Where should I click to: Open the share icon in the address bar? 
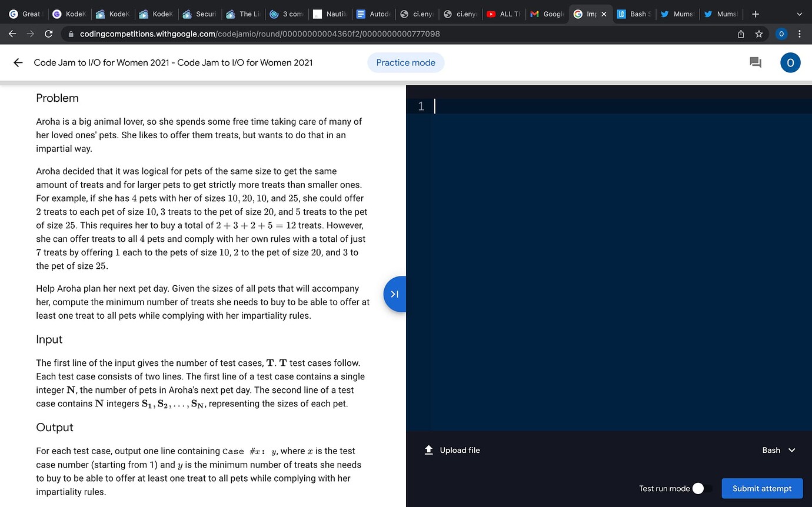pos(741,34)
